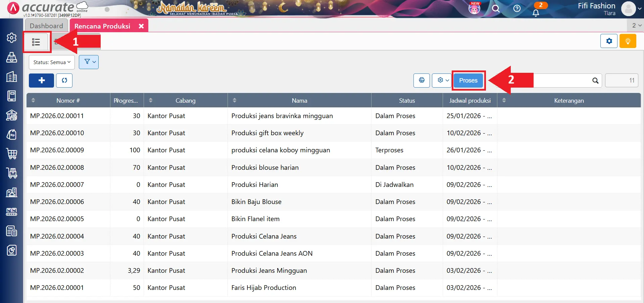Expand the Status: Semua dropdown
644x303 pixels.
coord(52,62)
